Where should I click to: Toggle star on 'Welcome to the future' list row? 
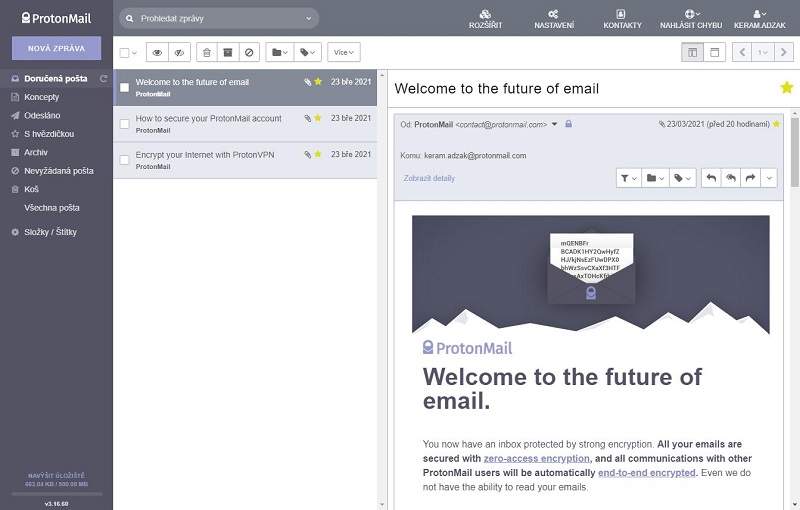[x=318, y=82]
